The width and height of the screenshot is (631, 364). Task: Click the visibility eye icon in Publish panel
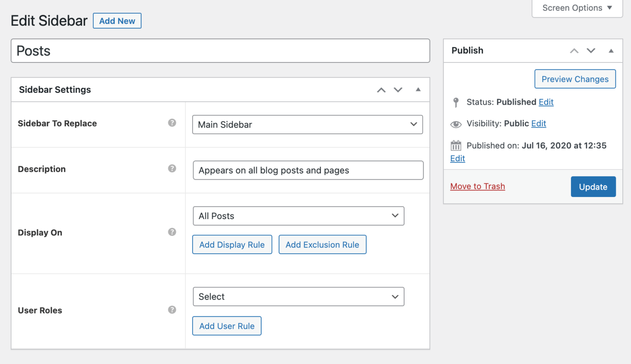pyautogui.click(x=456, y=124)
